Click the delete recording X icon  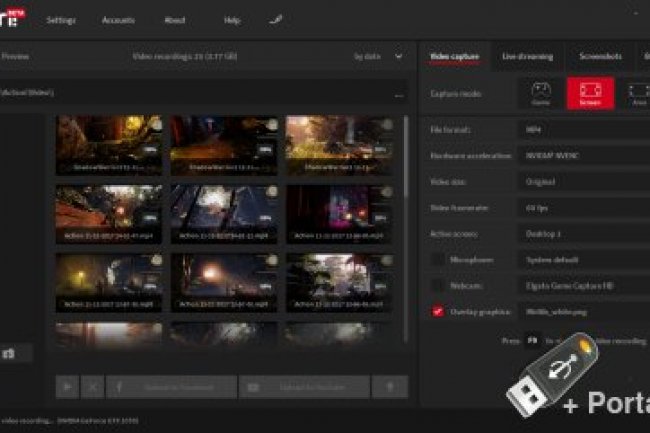coord(92,386)
